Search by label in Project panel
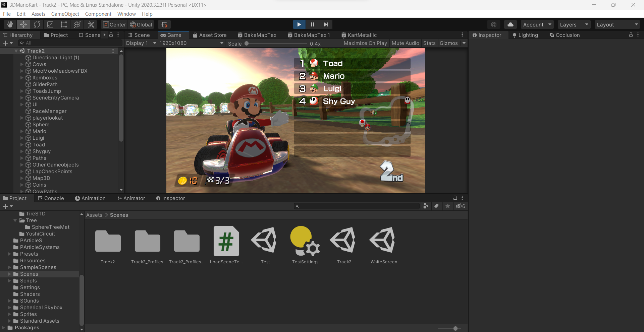The width and height of the screenshot is (644, 332). coord(436,206)
